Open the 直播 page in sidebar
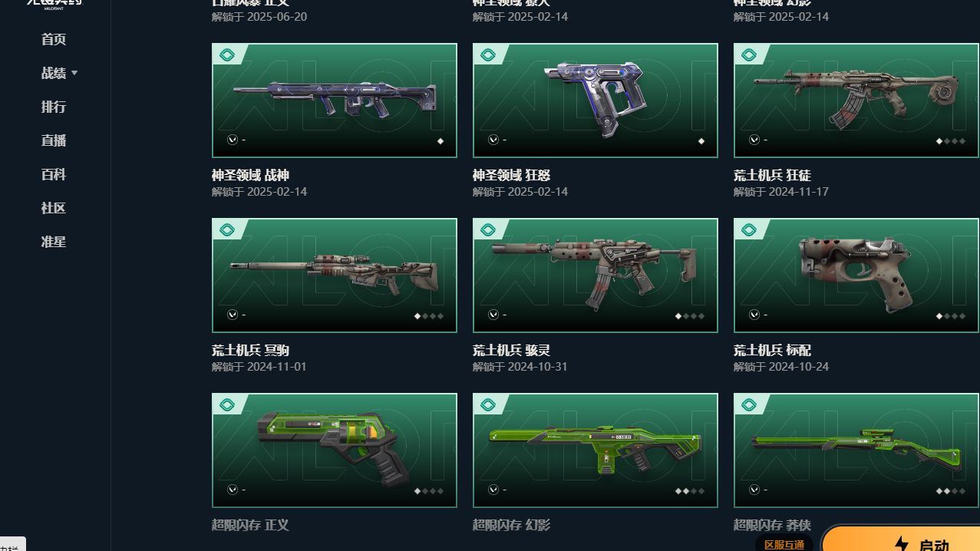Viewport: 980px width, 551px height. (x=54, y=140)
